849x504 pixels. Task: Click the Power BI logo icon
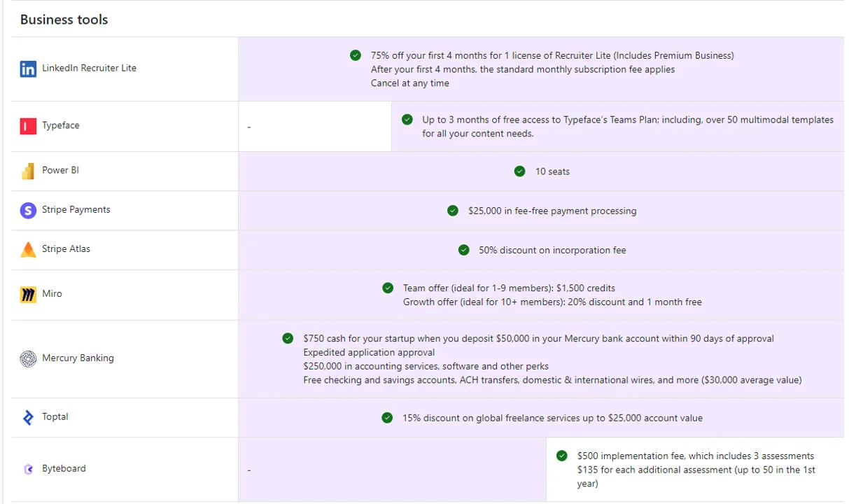pos(28,171)
